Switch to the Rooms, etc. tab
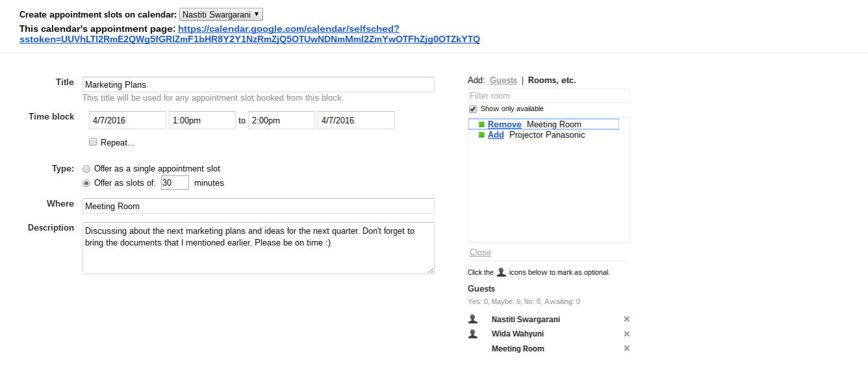This screenshot has width=868, height=367. pos(552,81)
